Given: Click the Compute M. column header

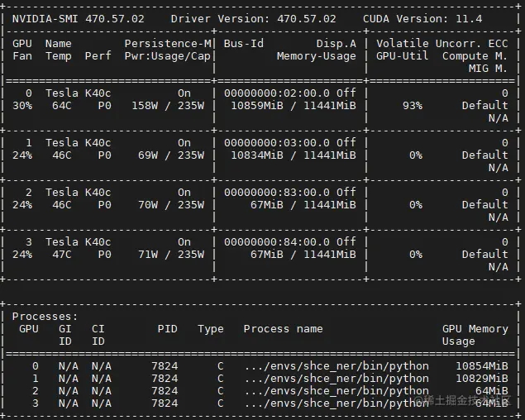Looking at the screenshot, I should [x=475, y=56].
